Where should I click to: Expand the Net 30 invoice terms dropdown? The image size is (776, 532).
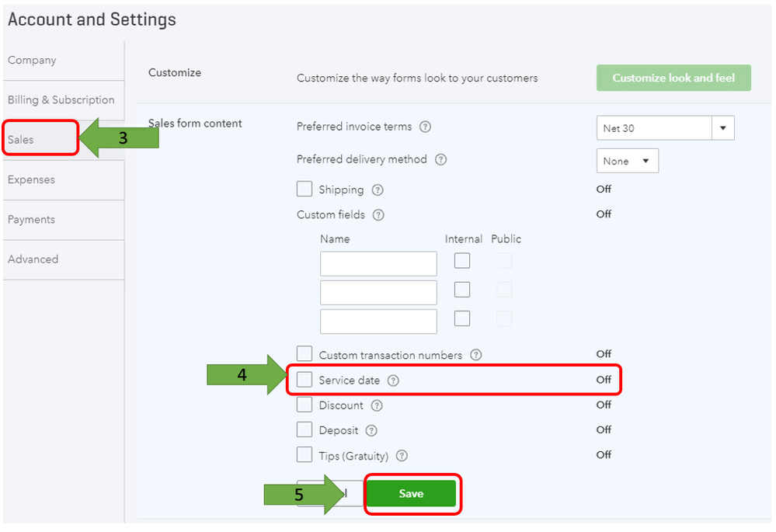[x=665, y=128]
